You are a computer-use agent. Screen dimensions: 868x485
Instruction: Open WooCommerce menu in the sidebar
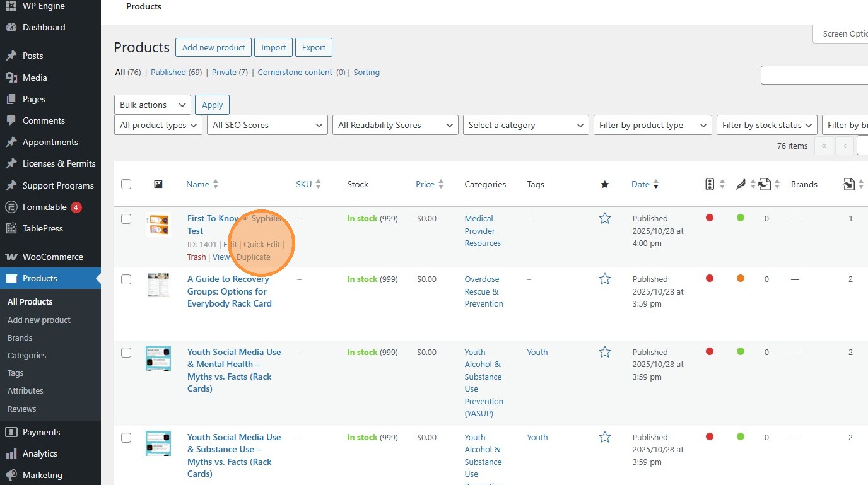pyautogui.click(x=52, y=257)
